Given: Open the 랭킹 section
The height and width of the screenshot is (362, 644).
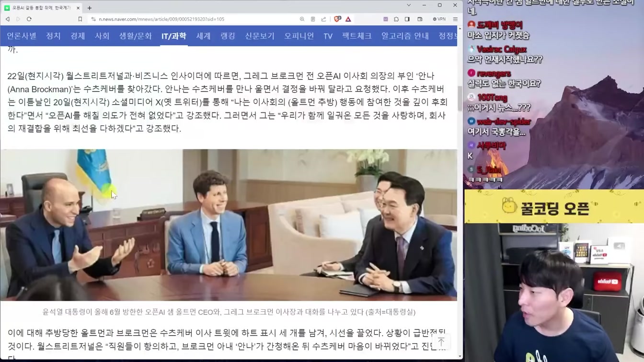Looking at the screenshot, I should 228,36.
